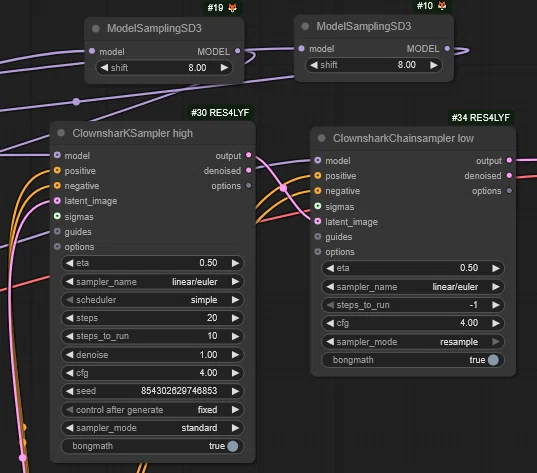The image size is (537, 473).
Task: Collapse the ClownsharKSampler high node dot
Action: point(61,133)
